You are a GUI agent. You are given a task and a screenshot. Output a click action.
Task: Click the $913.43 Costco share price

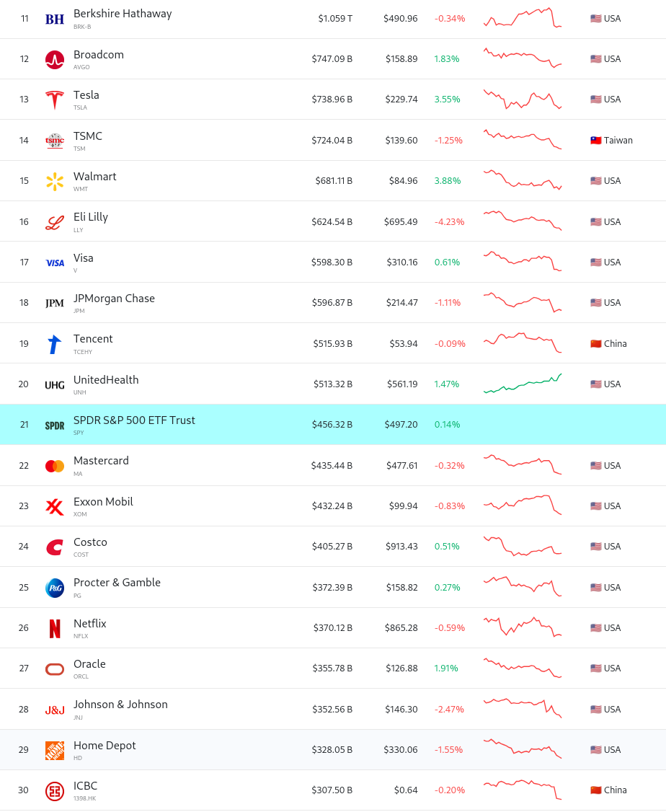point(402,547)
